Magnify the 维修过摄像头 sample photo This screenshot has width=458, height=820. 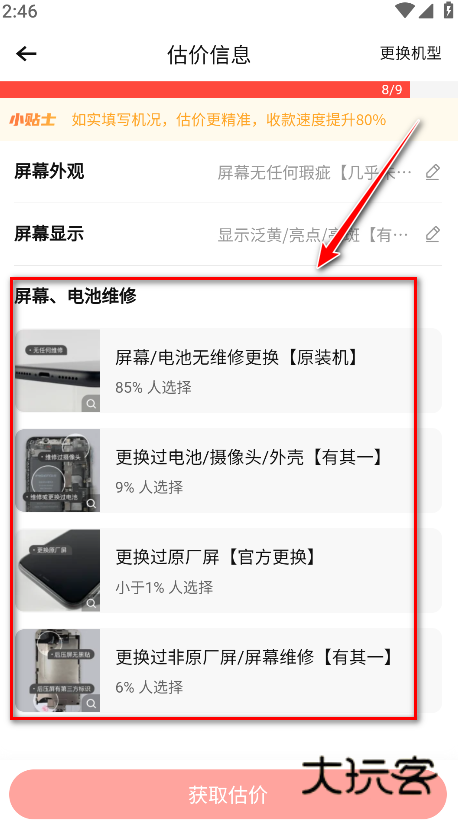tap(91, 504)
